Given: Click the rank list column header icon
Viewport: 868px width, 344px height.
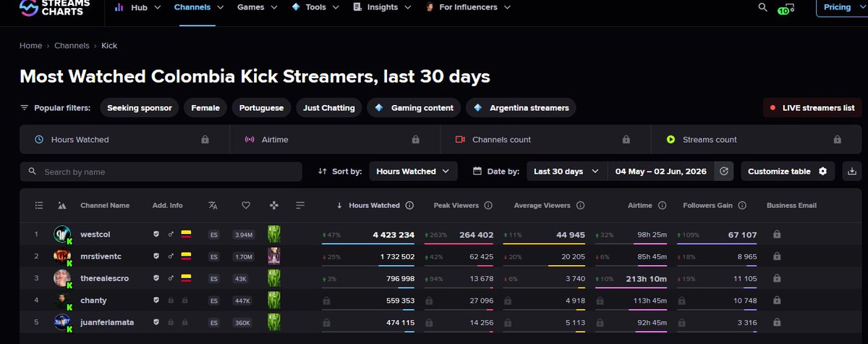Looking at the screenshot, I should coord(39,206).
